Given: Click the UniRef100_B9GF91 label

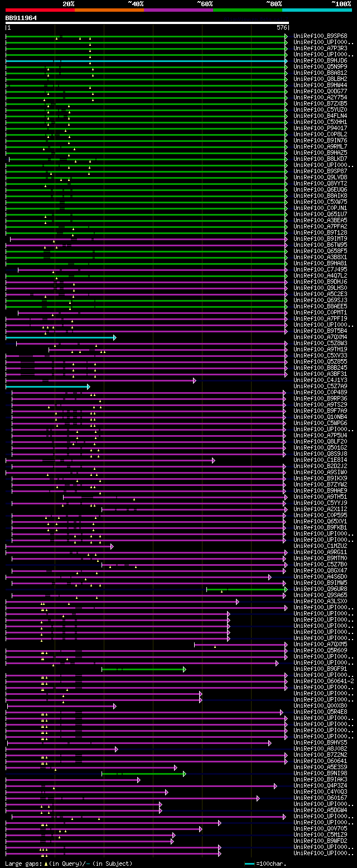Looking at the screenshot, I should [320, 669].
